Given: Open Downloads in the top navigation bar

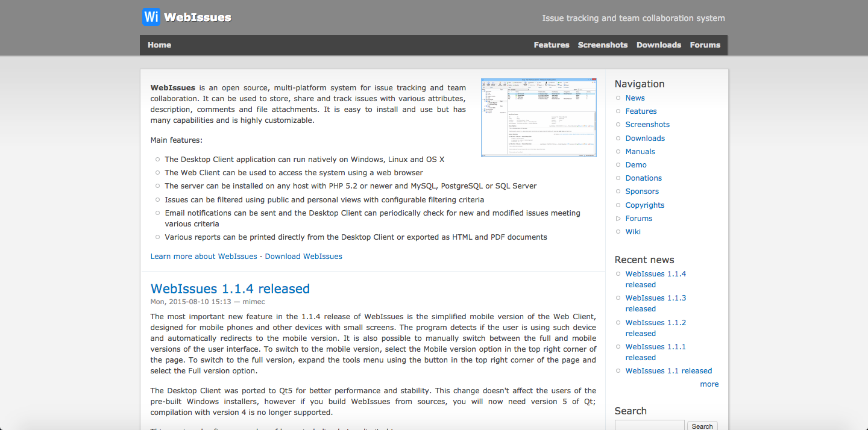Looking at the screenshot, I should 658,45.
